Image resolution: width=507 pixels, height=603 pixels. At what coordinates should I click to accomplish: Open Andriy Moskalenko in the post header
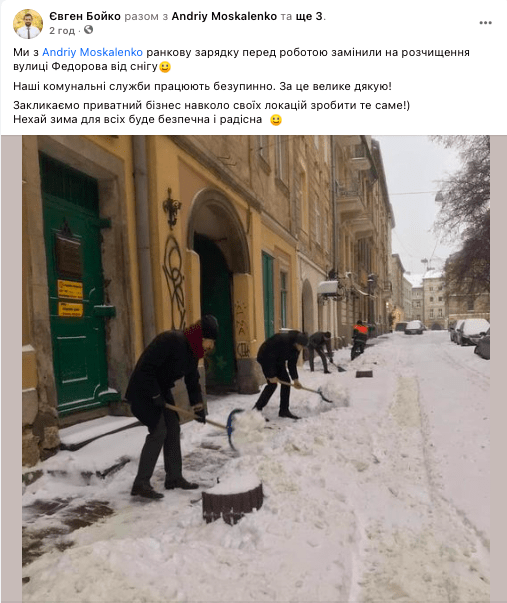pyautogui.click(x=224, y=16)
